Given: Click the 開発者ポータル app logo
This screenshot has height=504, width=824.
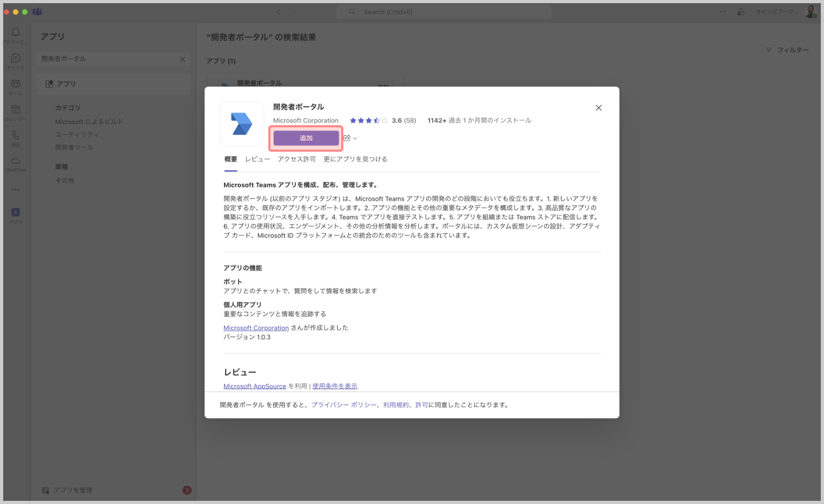Looking at the screenshot, I should point(242,124).
